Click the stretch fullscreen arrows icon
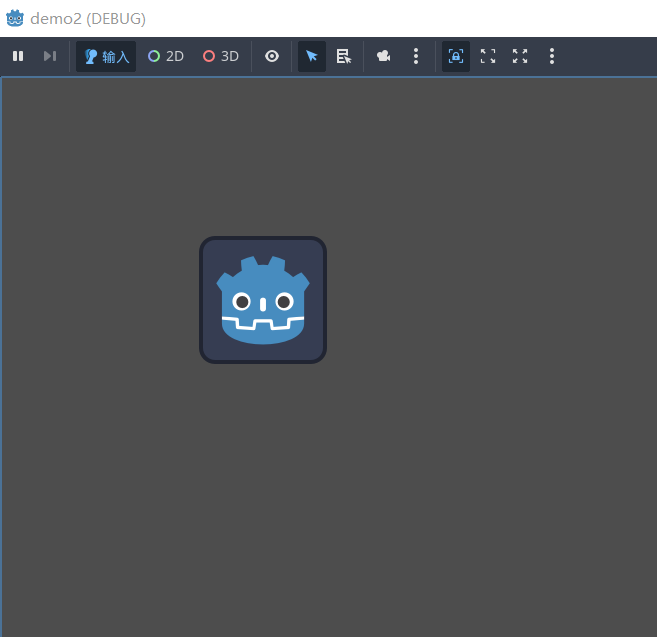This screenshot has width=657, height=637. point(520,56)
